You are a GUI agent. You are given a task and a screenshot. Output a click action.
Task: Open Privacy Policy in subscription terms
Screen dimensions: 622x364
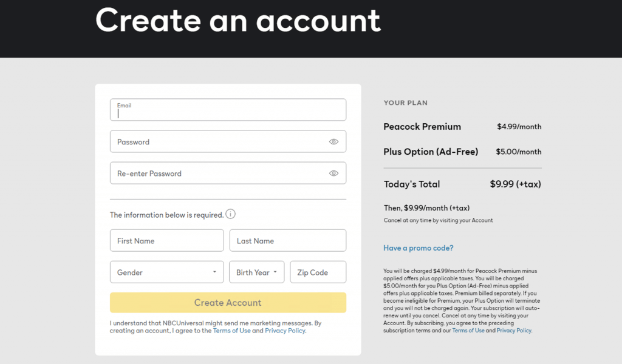point(514,331)
